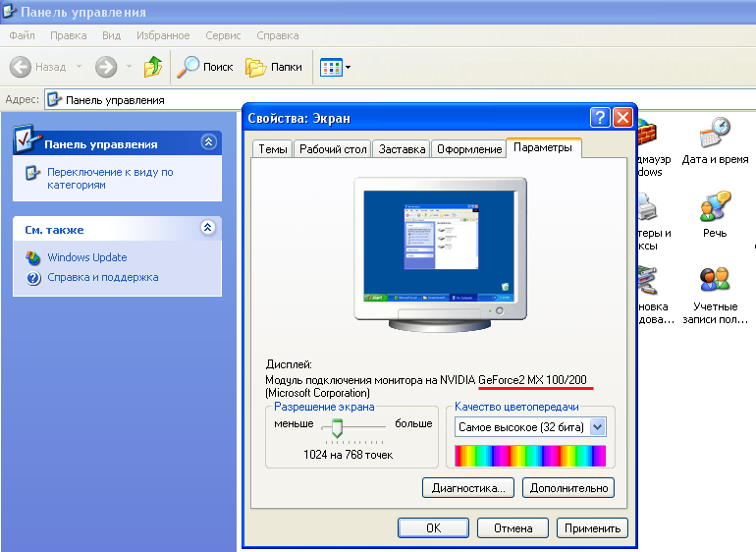Confirm the dialog with OK
This screenshot has width=756, height=552.
click(x=433, y=527)
